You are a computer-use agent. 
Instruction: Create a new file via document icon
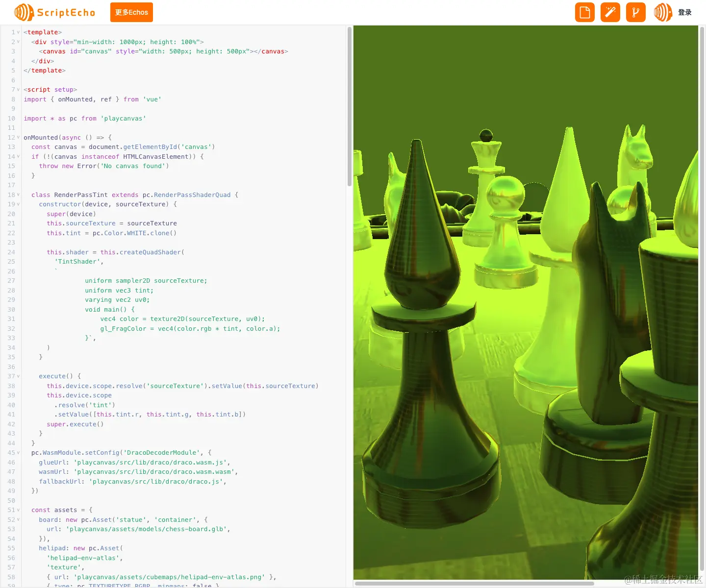[585, 12]
